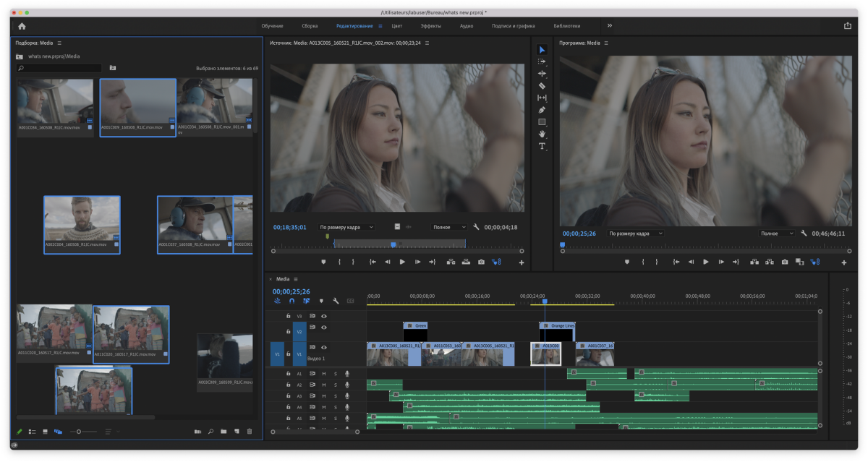
Task: Click Lift button in Program monitor
Action: click(x=754, y=262)
